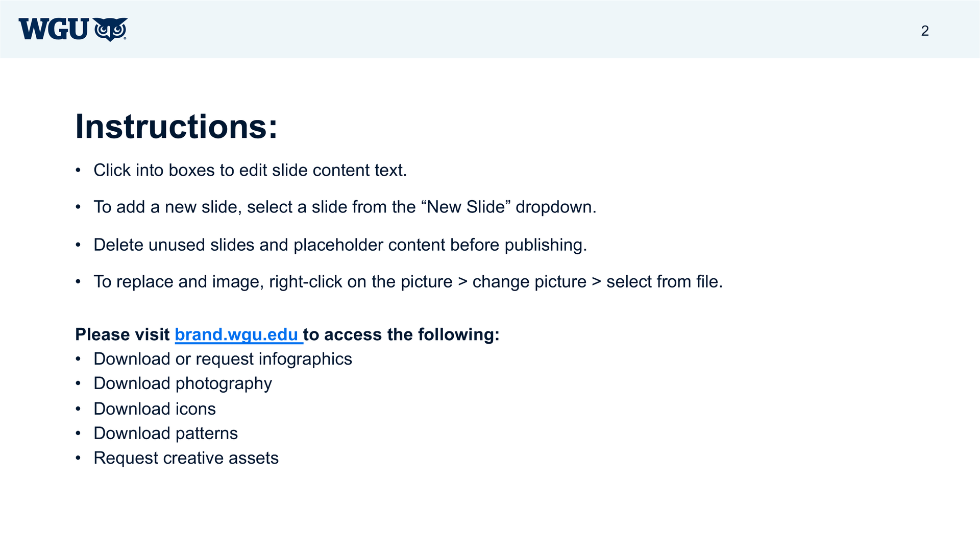Click the slide number 2
980x552 pixels.
tap(925, 31)
